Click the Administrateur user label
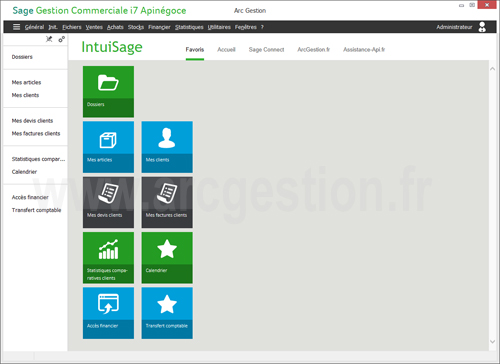 (454, 27)
